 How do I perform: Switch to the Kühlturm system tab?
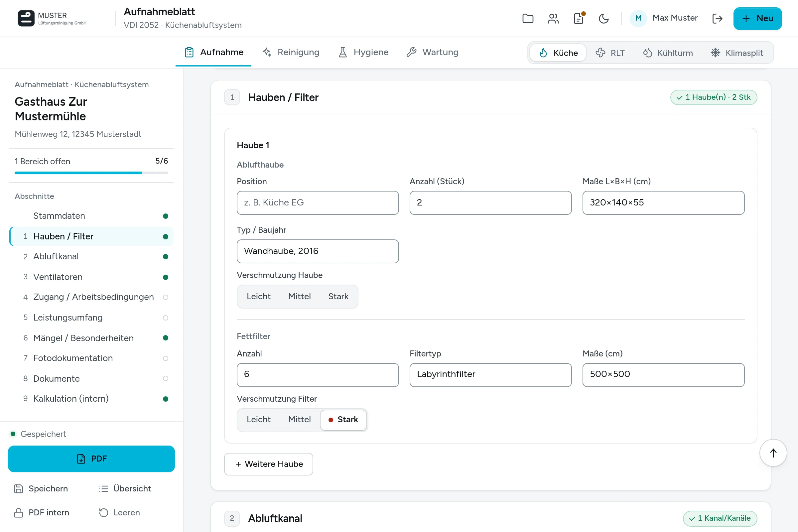pos(668,53)
